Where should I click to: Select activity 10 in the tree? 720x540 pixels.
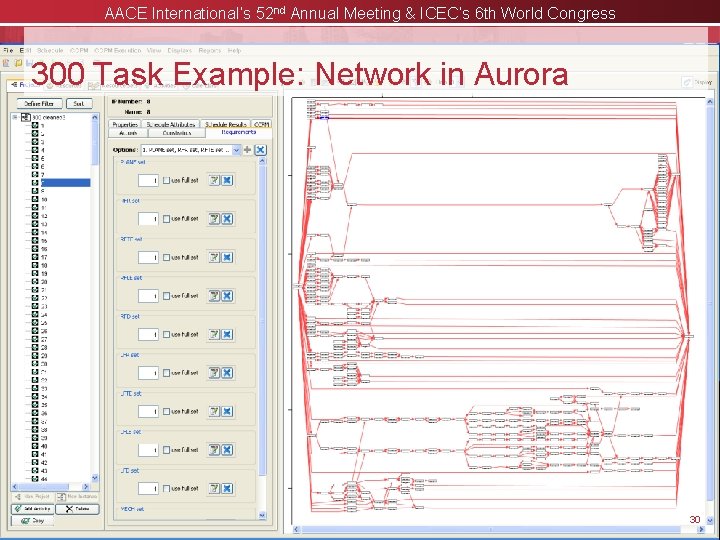(x=39, y=199)
